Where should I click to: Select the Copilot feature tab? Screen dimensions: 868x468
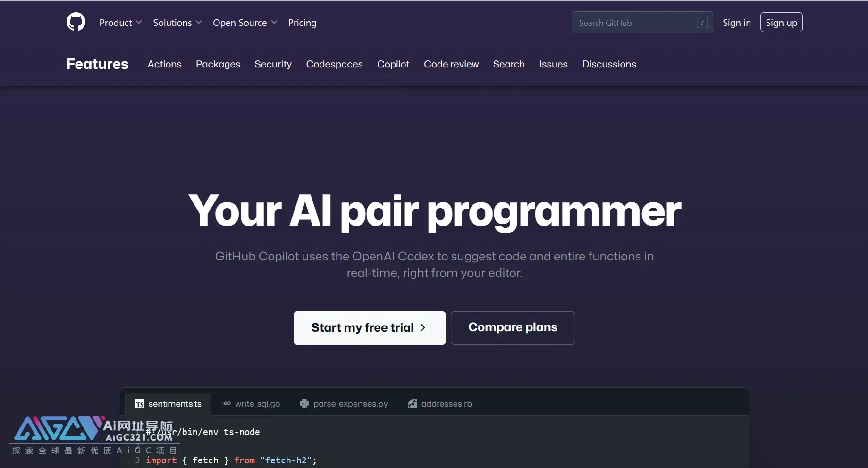coord(393,64)
